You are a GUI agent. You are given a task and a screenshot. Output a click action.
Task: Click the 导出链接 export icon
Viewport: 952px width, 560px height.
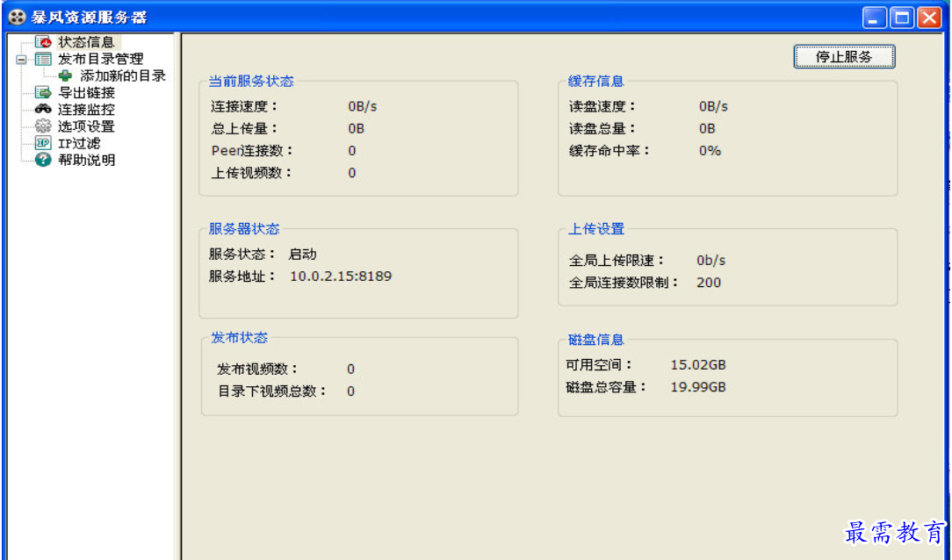(x=42, y=92)
